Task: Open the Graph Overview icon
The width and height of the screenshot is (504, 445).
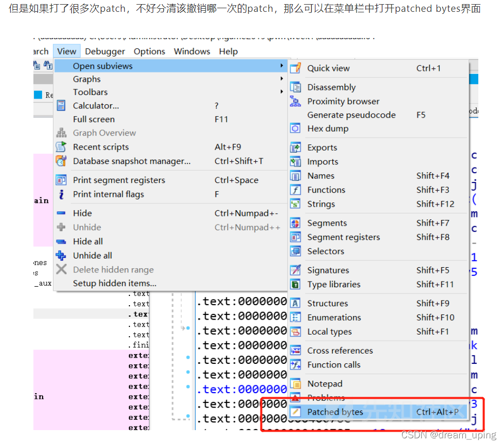Action: click(x=62, y=133)
